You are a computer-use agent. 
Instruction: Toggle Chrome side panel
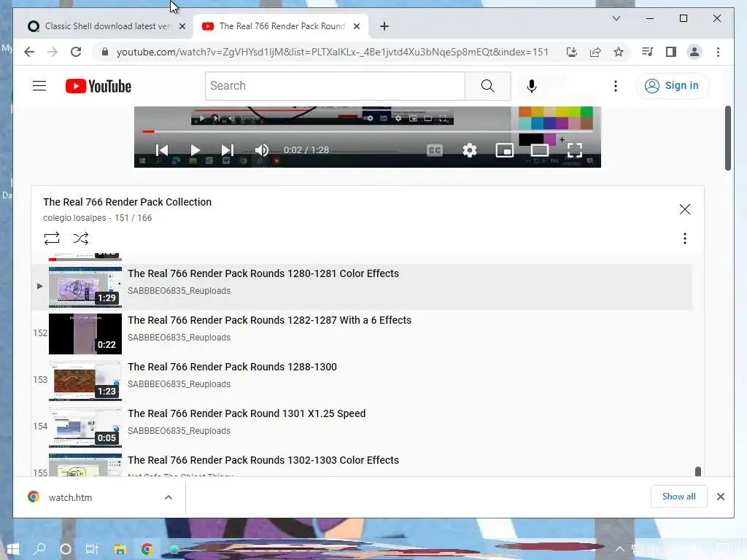tap(671, 52)
